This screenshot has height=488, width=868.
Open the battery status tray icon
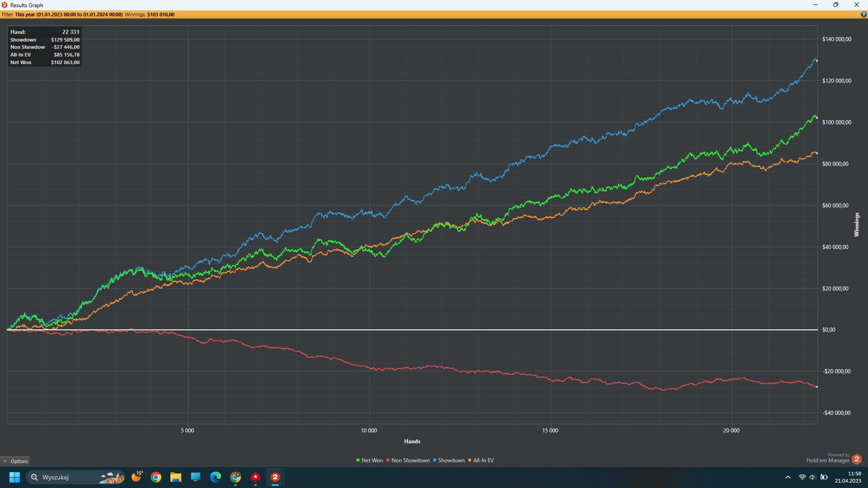(824, 477)
